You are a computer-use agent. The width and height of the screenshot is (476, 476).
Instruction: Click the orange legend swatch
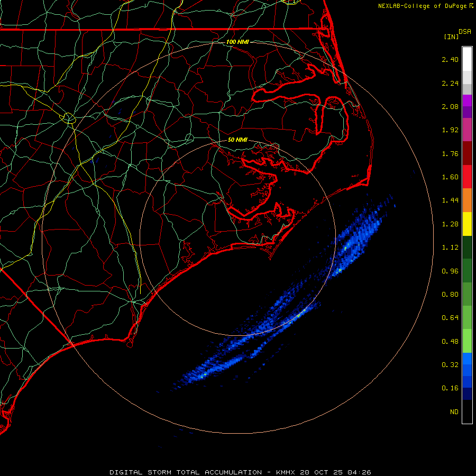coord(467,200)
